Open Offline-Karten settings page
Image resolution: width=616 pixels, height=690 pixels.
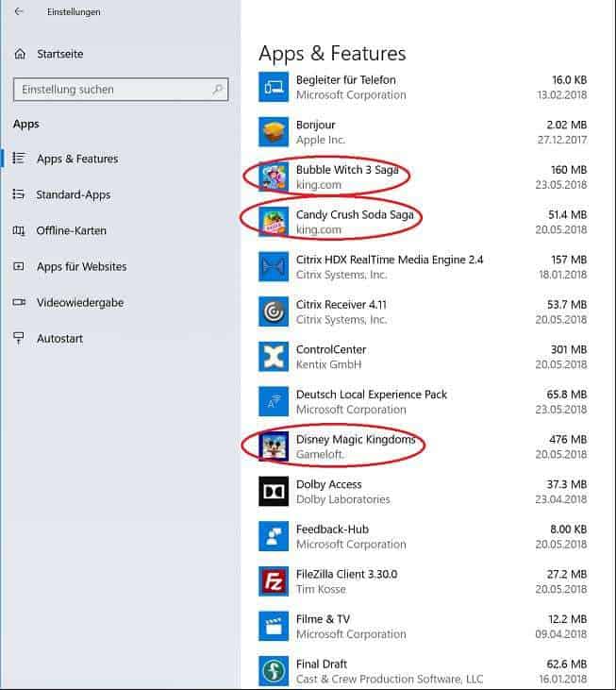tap(72, 230)
